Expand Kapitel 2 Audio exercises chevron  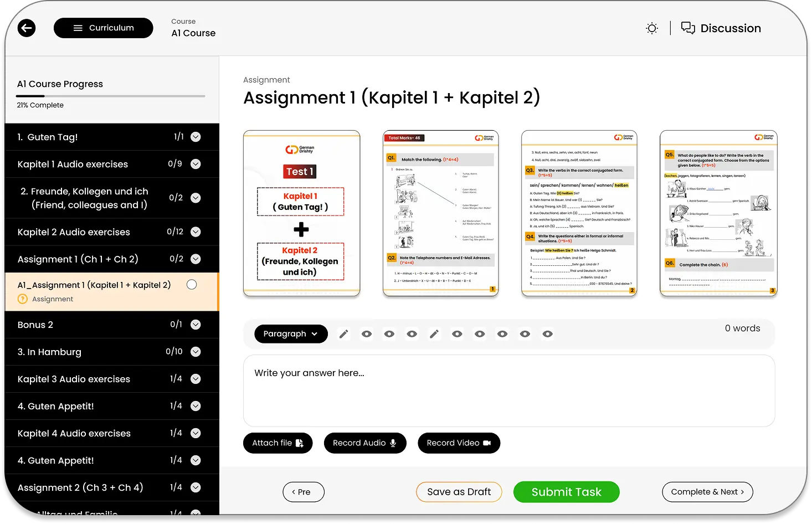coord(196,232)
